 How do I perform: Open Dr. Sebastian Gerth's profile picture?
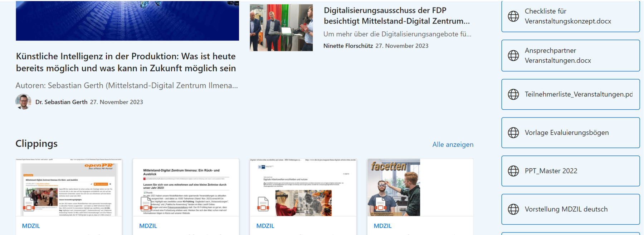23,102
